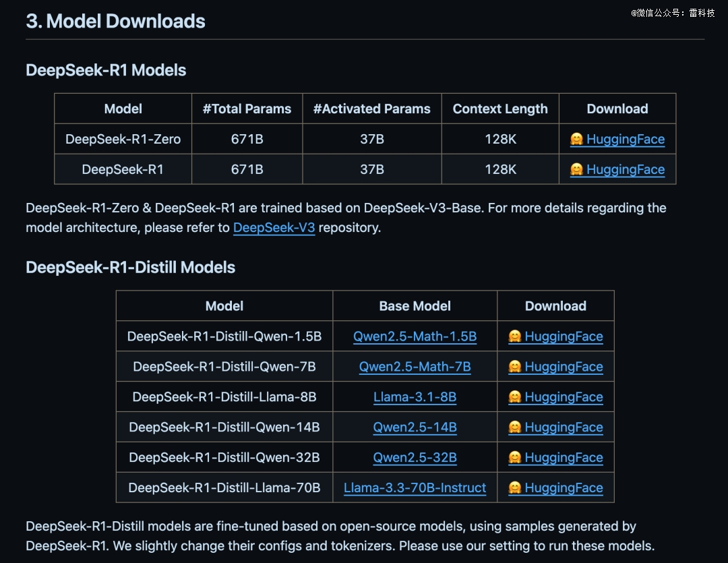Screen dimensions: 728x563
Task: Click the 'DeepSeek-R1-Distill-Llama-70B' cell
Action: [x=224, y=487]
